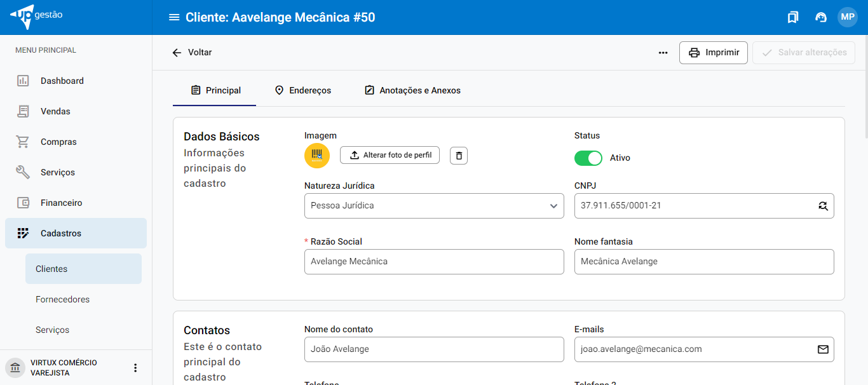Delete profile photo with trash icon

[x=459, y=156]
